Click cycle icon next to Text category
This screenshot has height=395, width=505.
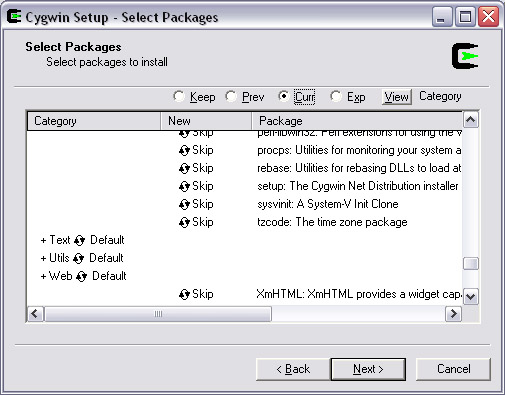(x=79, y=241)
